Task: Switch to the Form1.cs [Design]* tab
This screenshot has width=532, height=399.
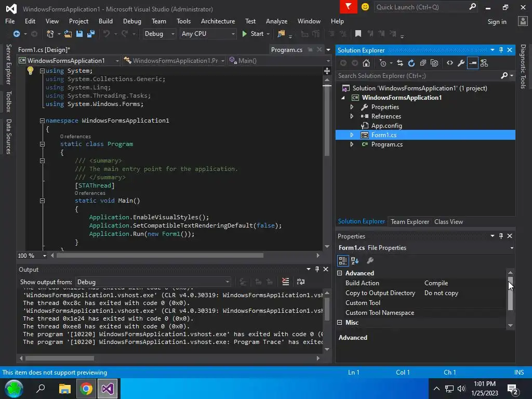Action: click(44, 50)
